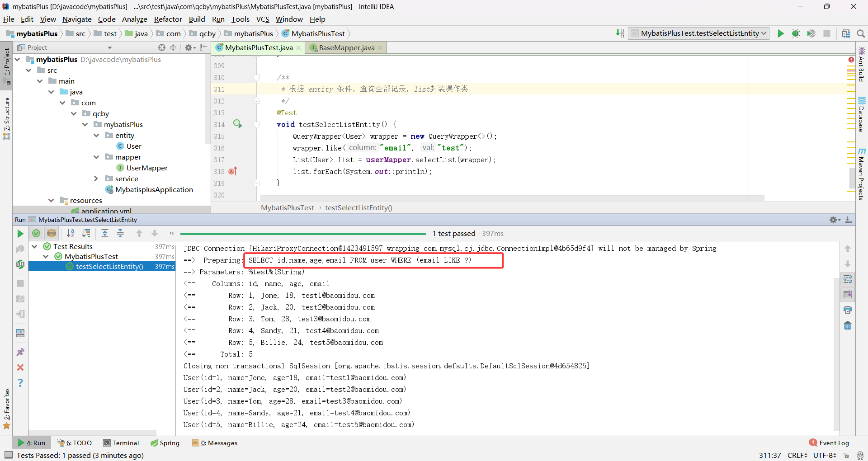Image resolution: width=868 pixels, height=461 pixels.
Task: Collapse the src folder in tree
Action: [x=28, y=70]
